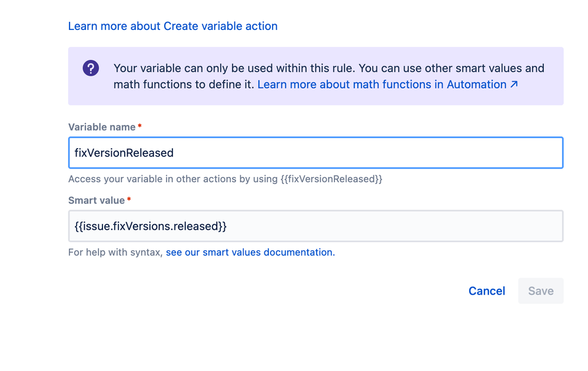Screen dimensions: 588x371
Task: Click the Variable name field label
Action: coord(102,128)
